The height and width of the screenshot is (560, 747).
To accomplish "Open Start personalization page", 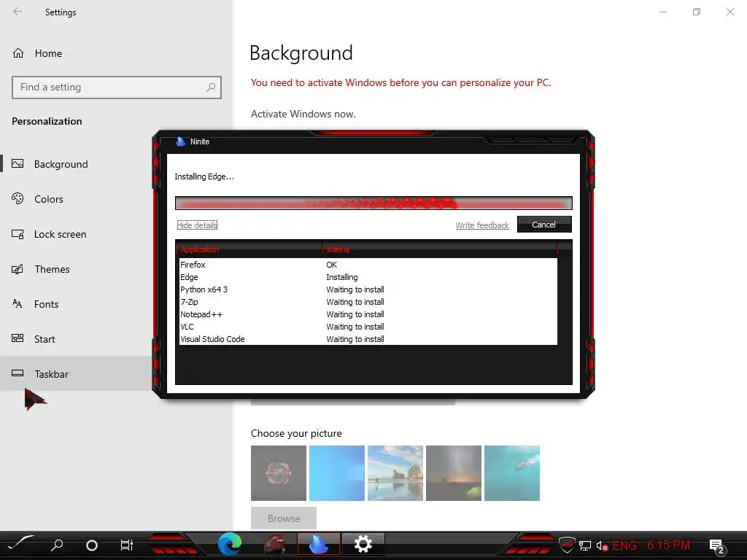I will click(44, 339).
